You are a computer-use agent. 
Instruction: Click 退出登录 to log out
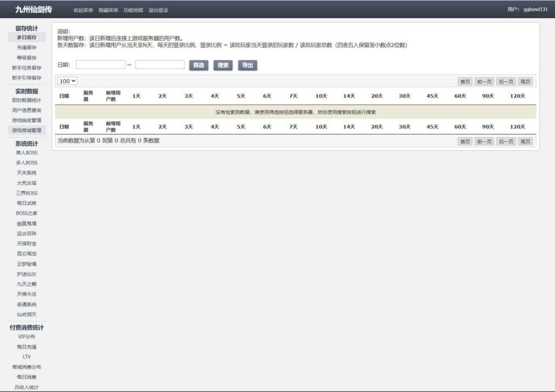(158, 10)
